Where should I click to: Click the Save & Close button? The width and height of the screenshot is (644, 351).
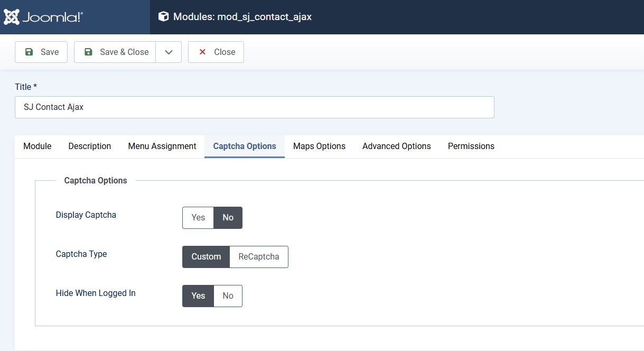pos(115,52)
